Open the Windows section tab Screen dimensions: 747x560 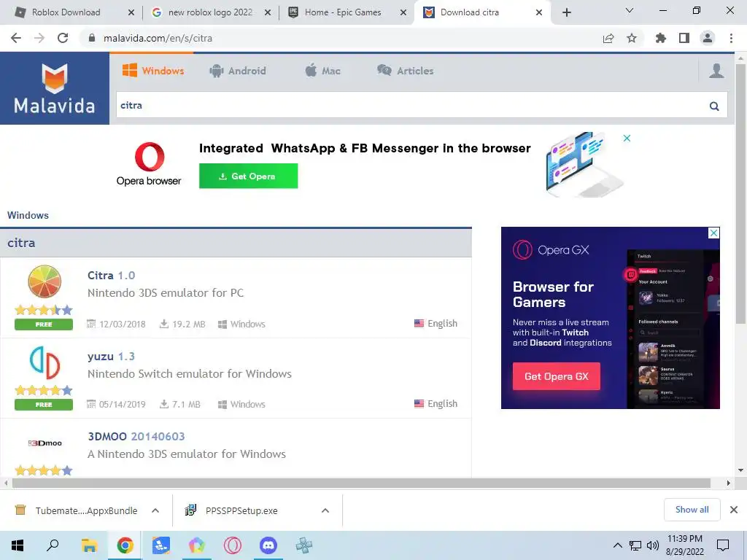tap(153, 71)
